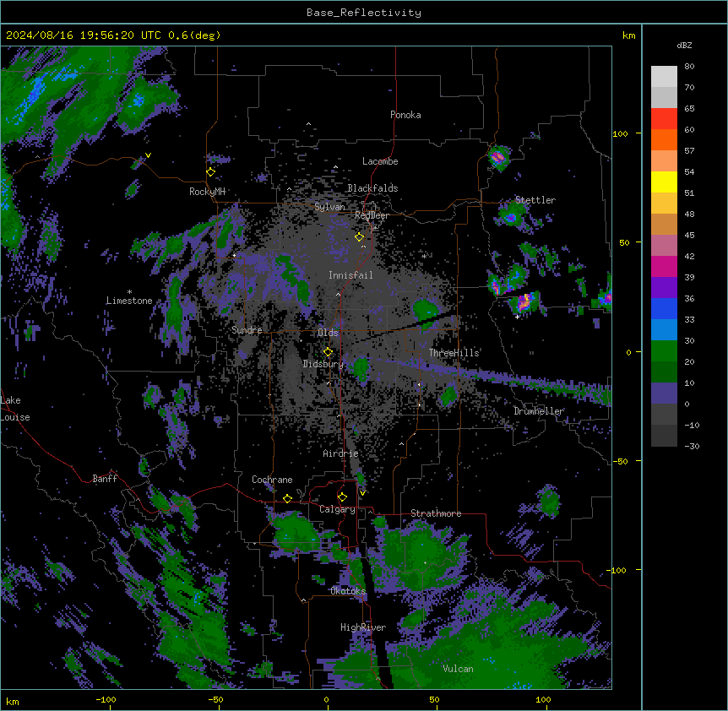
Task: Click the 100 tick on the right axis
Action: tap(620, 133)
